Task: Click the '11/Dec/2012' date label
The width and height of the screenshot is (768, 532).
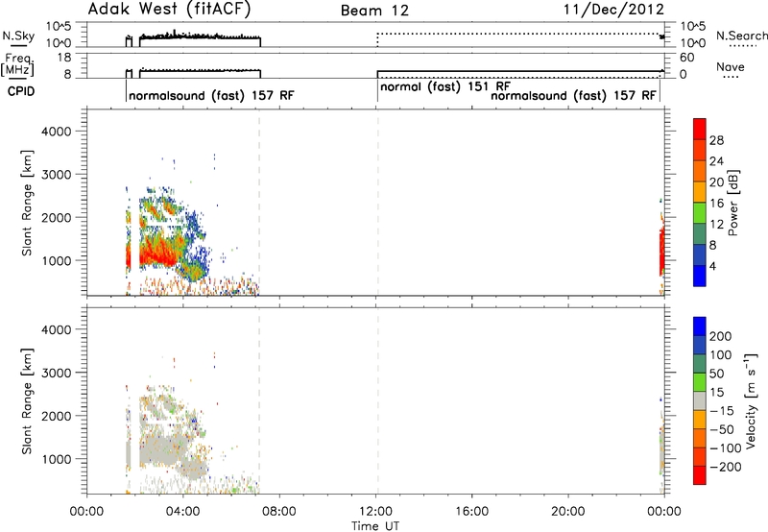Action: pyautogui.click(x=613, y=10)
